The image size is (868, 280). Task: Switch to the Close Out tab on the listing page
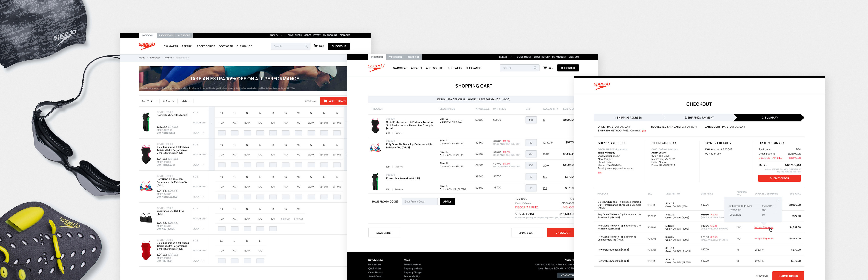[x=184, y=35]
